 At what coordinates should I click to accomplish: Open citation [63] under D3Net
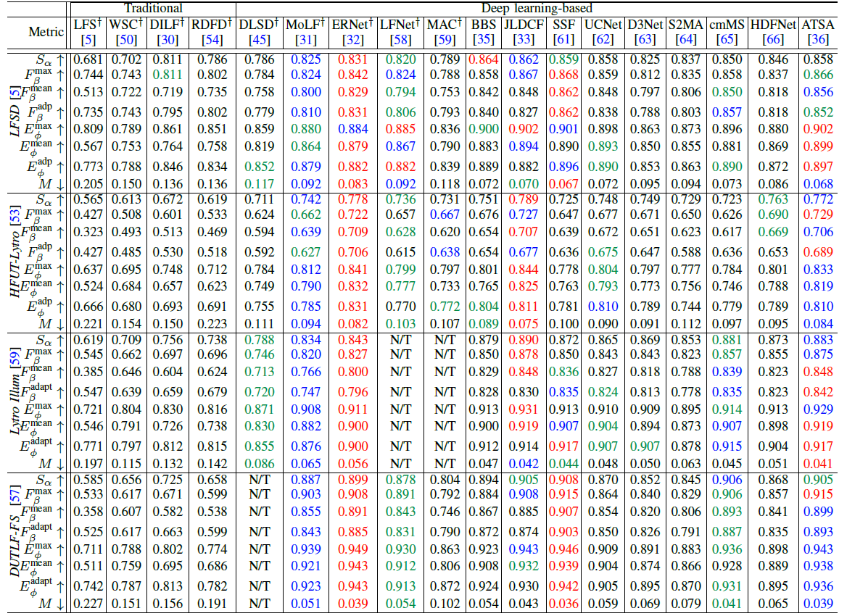645,39
